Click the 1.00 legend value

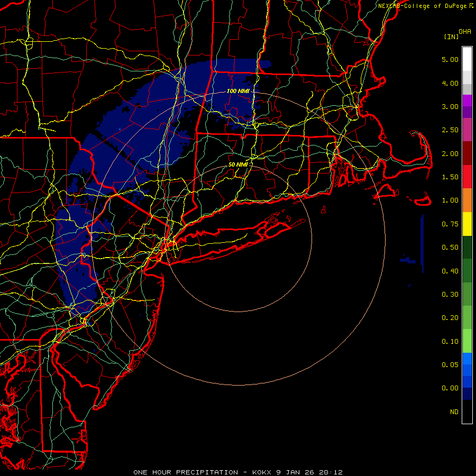pyautogui.click(x=450, y=200)
